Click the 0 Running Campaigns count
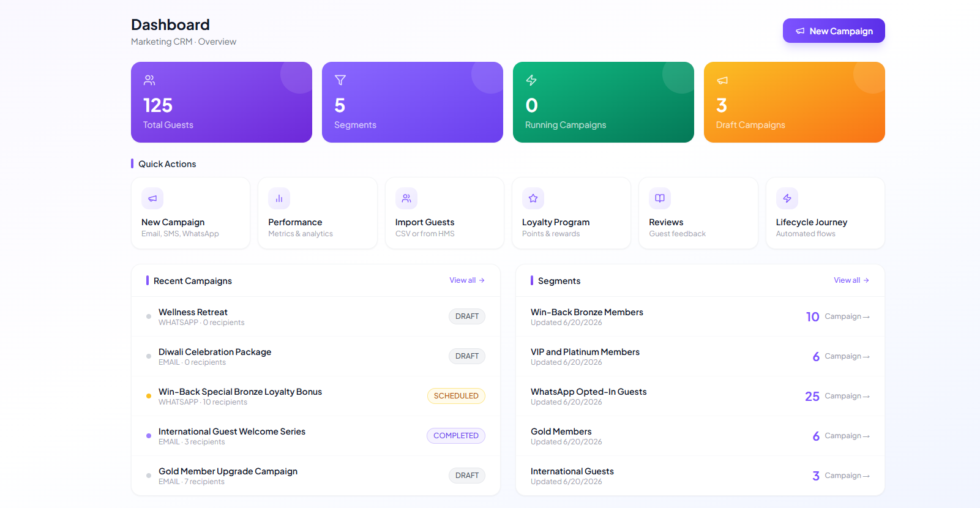 pyautogui.click(x=532, y=105)
